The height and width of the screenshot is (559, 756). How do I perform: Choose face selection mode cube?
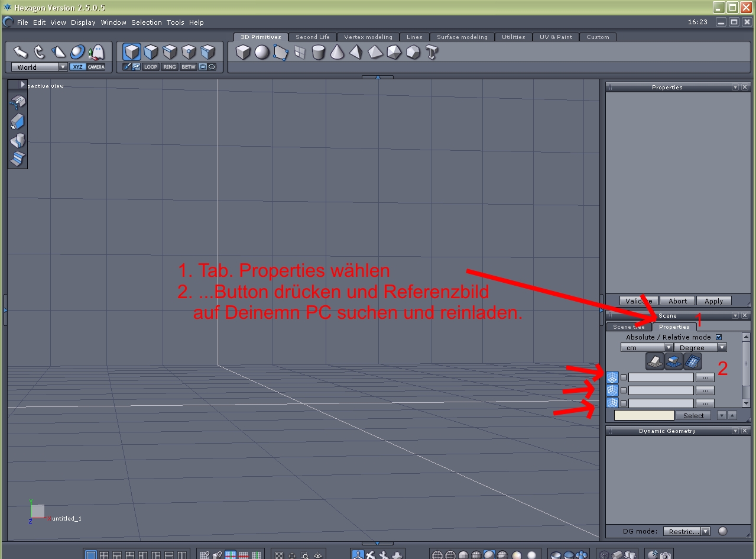151,52
